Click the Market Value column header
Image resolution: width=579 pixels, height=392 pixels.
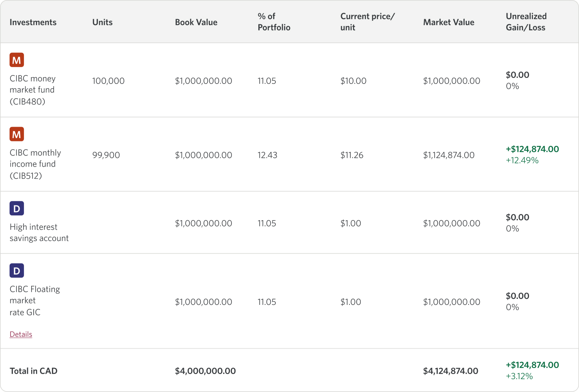(x=449, y=22)
